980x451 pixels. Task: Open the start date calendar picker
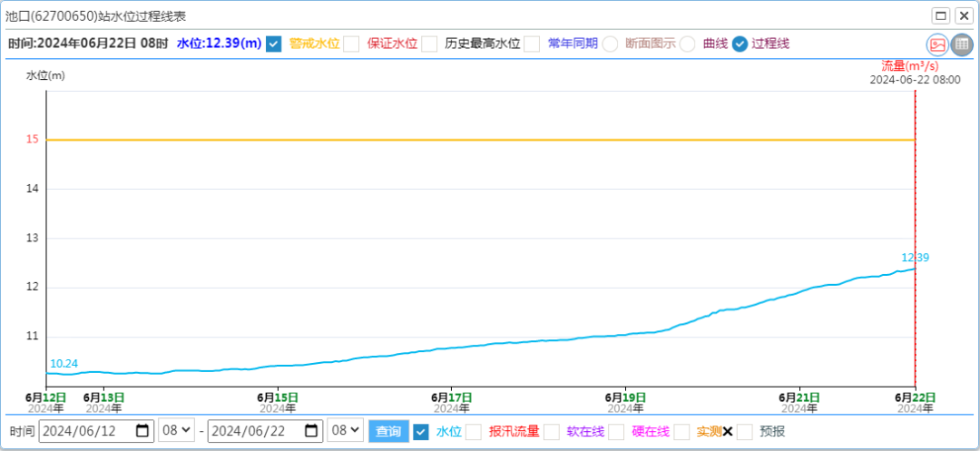tap(143, 431)
